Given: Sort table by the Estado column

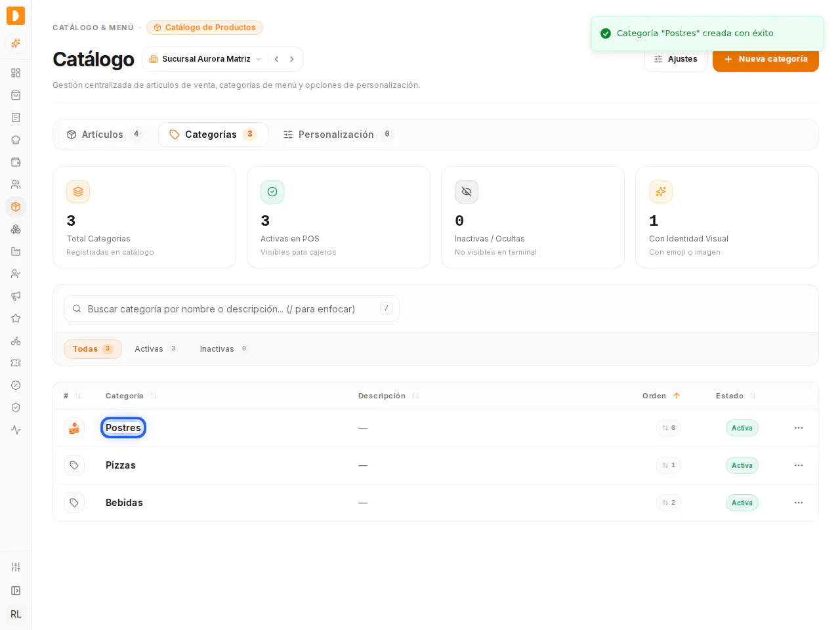Looking at the screenshot, I should click(736, 396).
